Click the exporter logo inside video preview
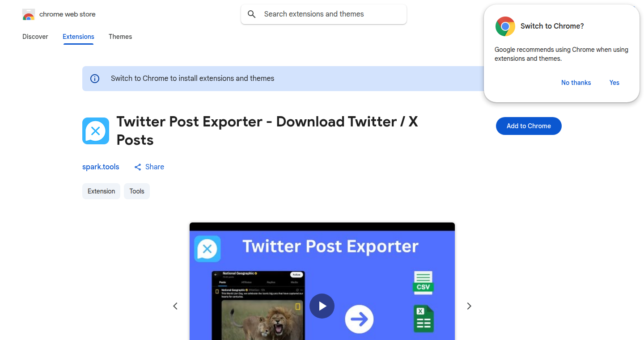The image size is (644, 340). point(208,248)
